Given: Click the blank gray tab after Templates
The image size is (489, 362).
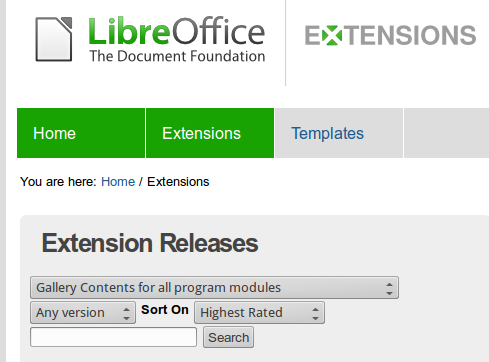Looking at the screenshot, I should pyautogui.click(x=447, y=133).
